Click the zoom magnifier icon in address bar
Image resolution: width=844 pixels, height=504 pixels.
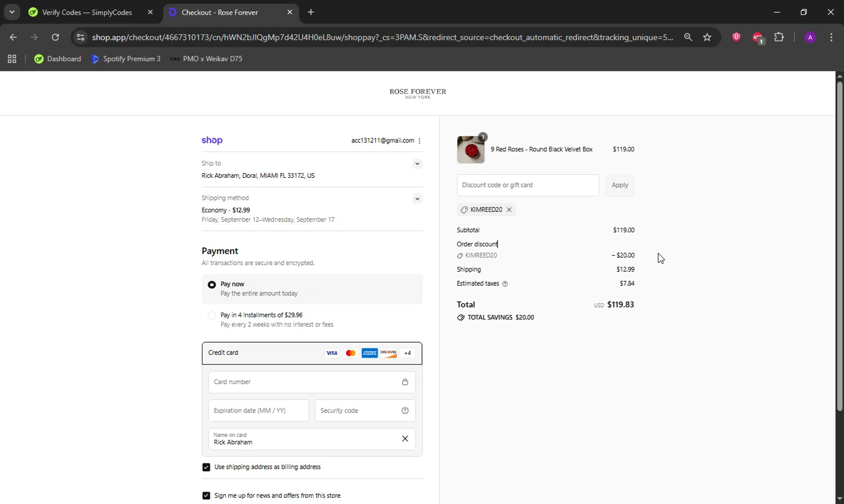point(688,37)
